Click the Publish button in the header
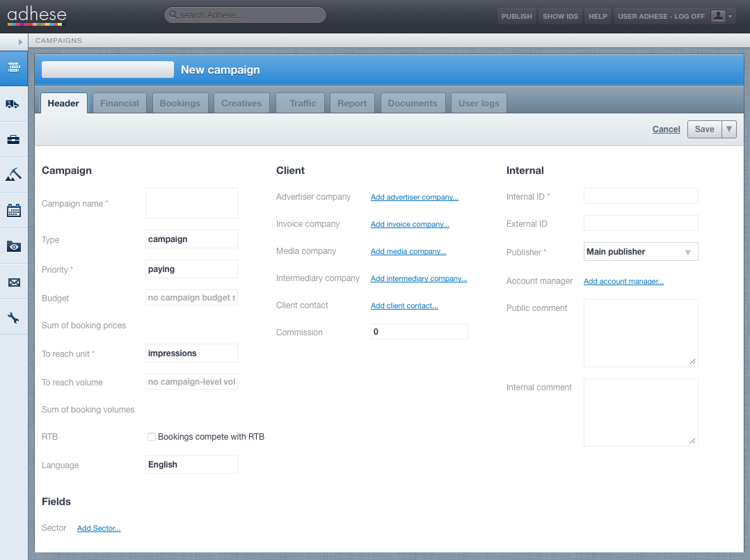The image size is (750, 560). click(516, 16)
